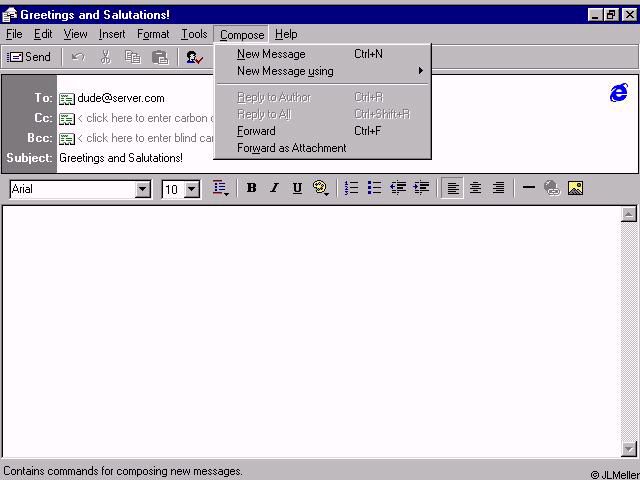Click the window icon in title bar

(x=9, y=15)
